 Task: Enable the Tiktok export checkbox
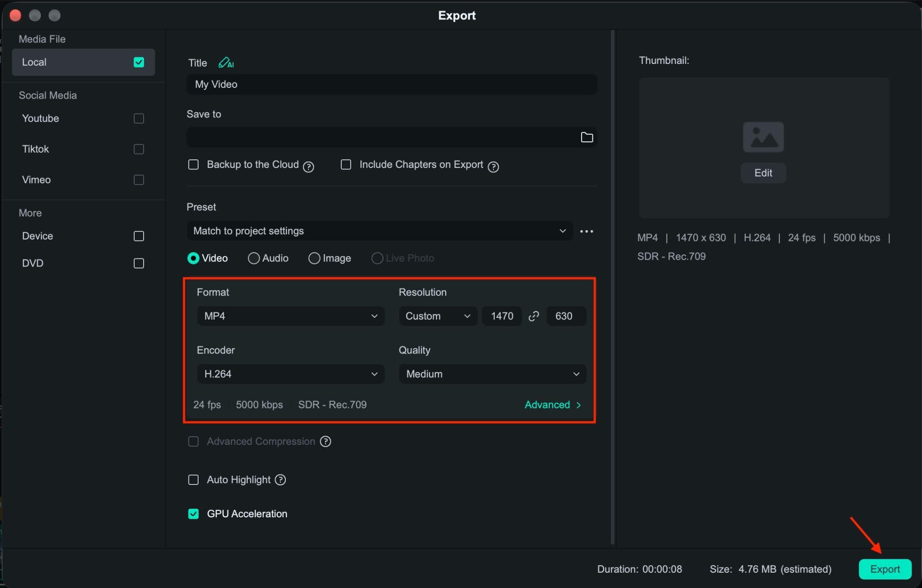click(139, 149)
